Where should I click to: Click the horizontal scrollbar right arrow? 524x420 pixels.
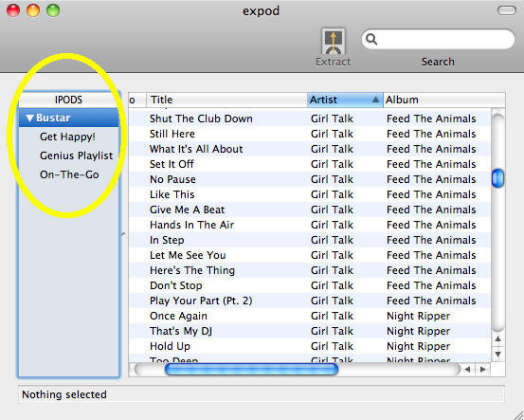pyautogui.click(x=482, y=370)
